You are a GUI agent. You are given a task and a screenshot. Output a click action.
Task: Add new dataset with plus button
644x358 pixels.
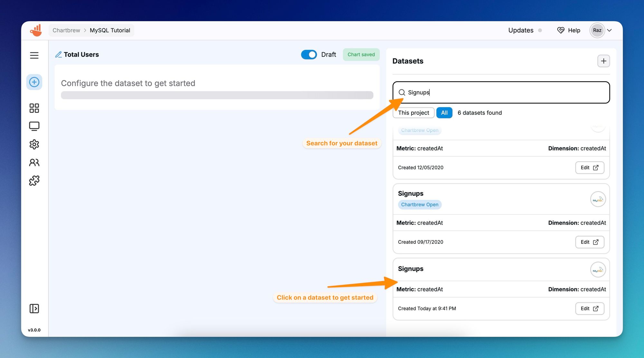tap(603, 61)
